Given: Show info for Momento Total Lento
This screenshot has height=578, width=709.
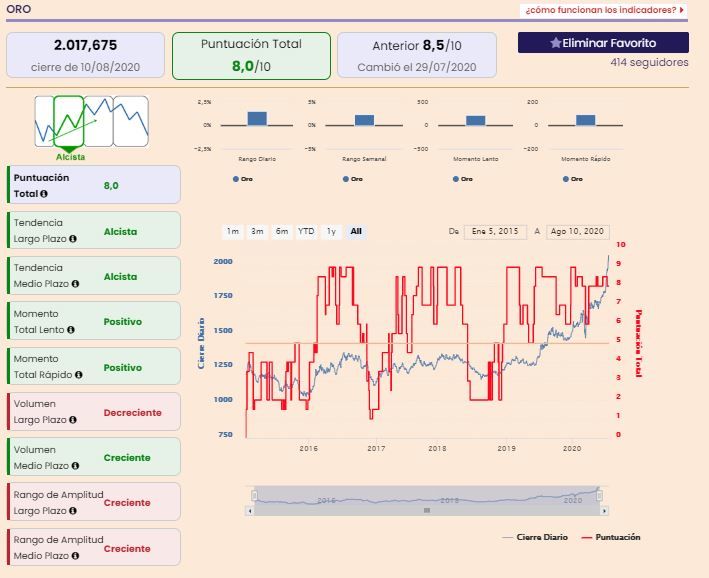Looking at the screenshot, I should coord(71,330).
